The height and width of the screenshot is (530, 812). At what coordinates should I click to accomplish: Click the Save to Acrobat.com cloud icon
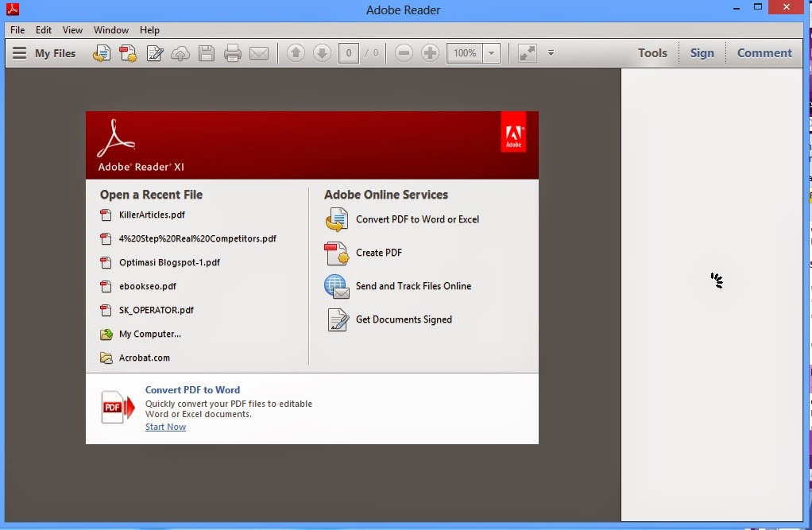(180, 52)
